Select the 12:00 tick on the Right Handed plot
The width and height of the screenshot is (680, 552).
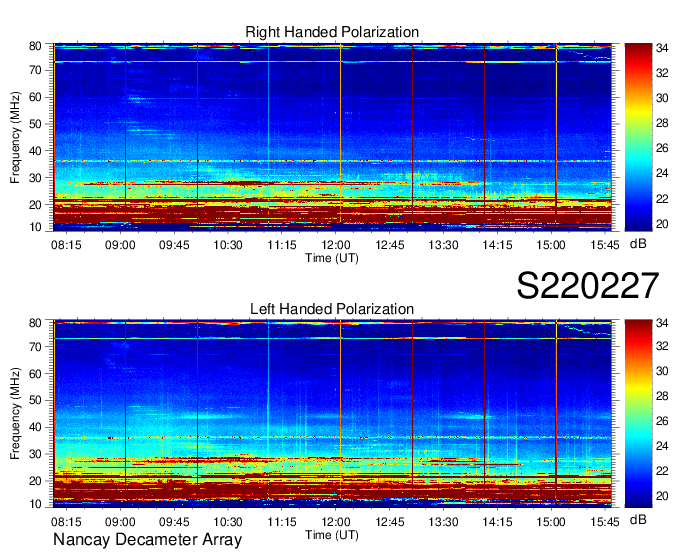(336, 245)
